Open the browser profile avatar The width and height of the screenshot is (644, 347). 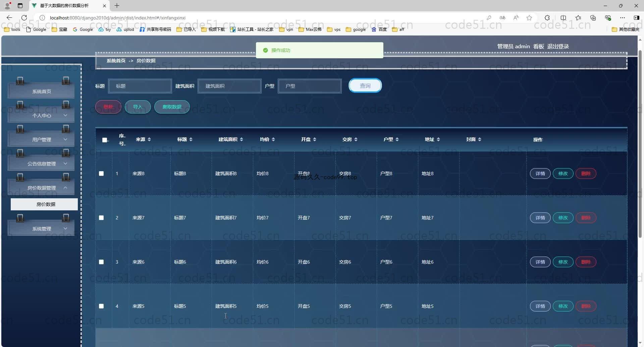pos(7,6)
